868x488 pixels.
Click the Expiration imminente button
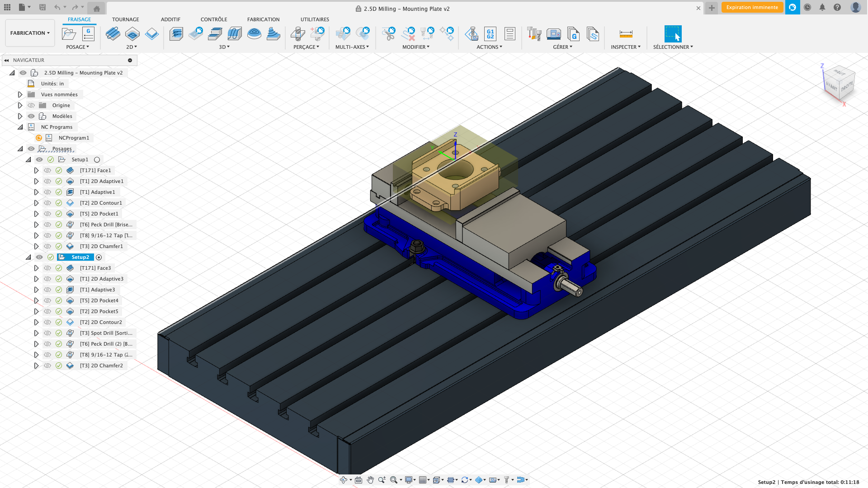click(x=752, y=7)
